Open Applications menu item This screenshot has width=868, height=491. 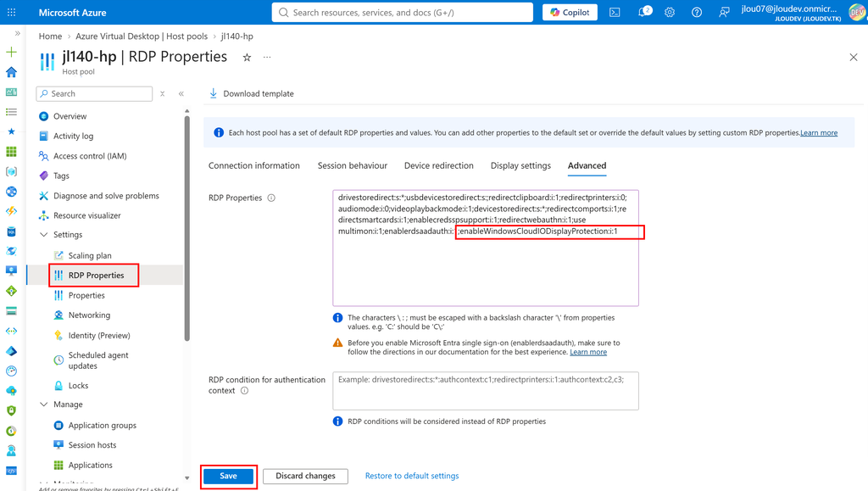point(90,466)
